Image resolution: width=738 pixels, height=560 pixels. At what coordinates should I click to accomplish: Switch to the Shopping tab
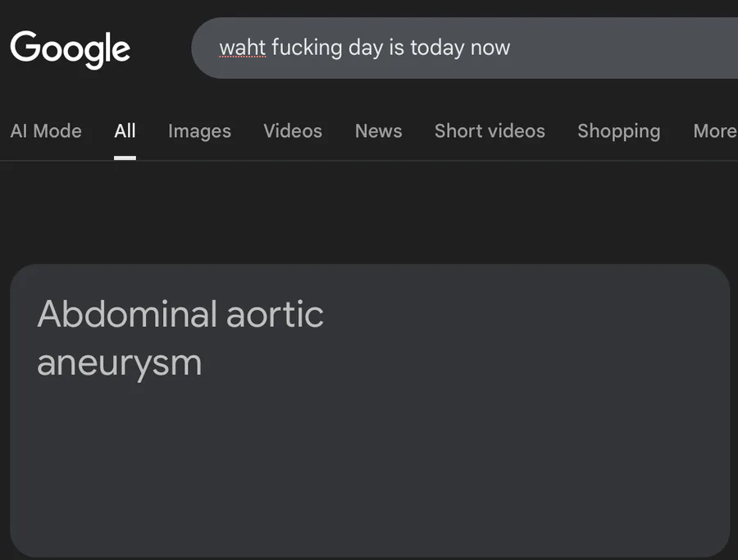pos(619,131)
